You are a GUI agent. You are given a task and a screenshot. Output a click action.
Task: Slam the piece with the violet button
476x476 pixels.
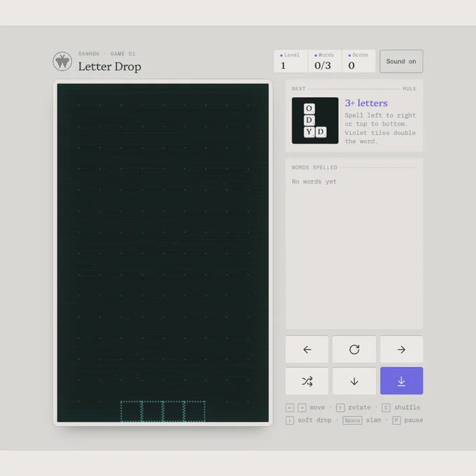click(x=401, y=381)
